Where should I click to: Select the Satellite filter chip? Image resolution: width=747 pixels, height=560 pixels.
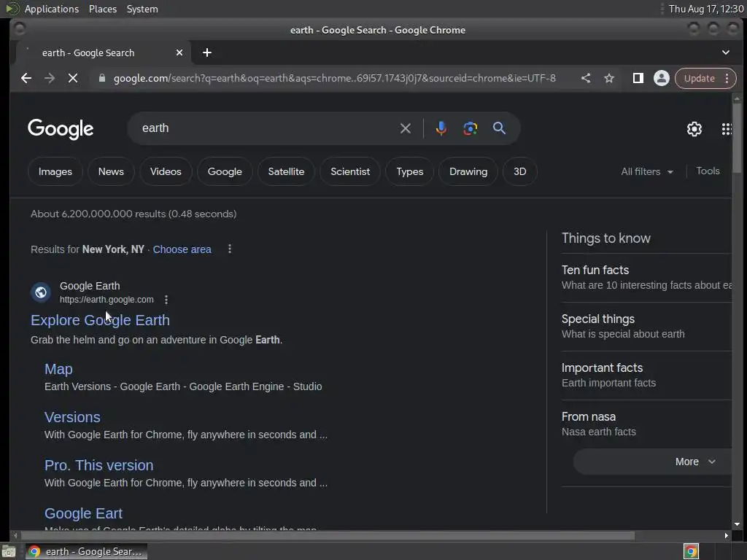click(286, 171)
